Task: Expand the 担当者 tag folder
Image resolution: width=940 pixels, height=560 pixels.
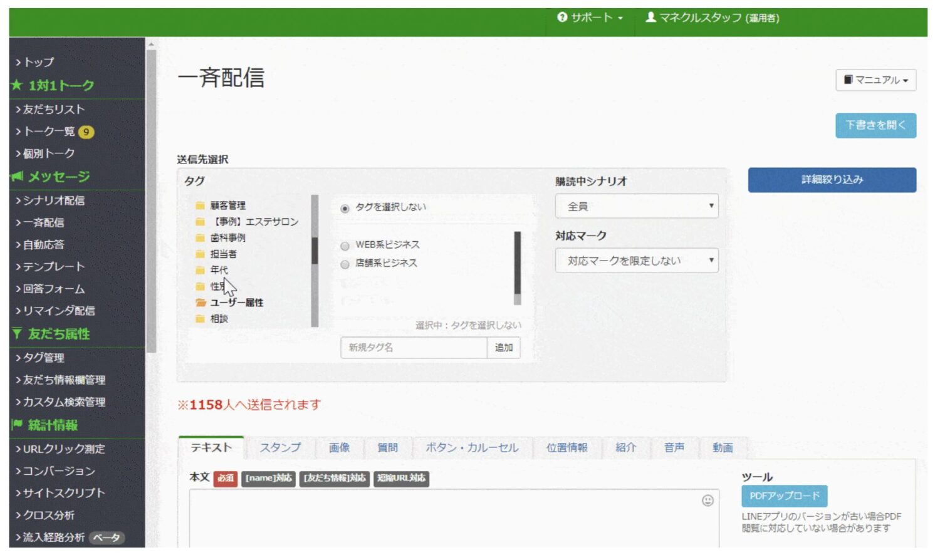Action: click(x=223, y=254)
